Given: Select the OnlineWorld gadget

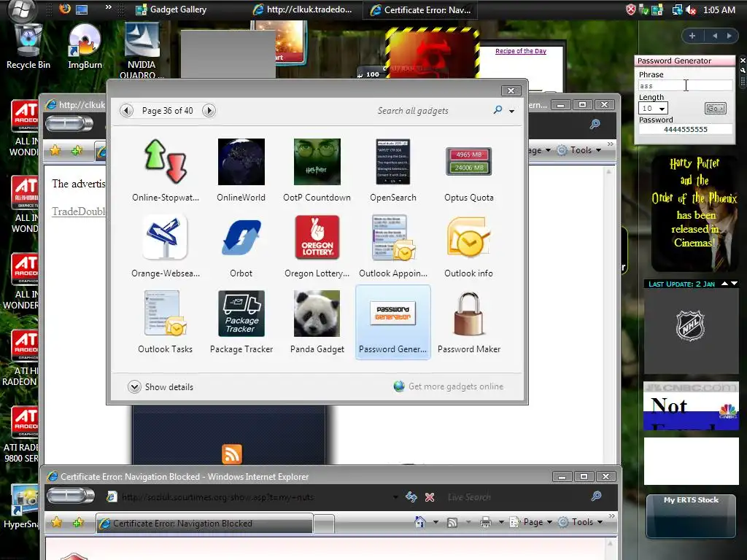Looking at the screenshot, I should pyautogui.click(x=241, y=162).
